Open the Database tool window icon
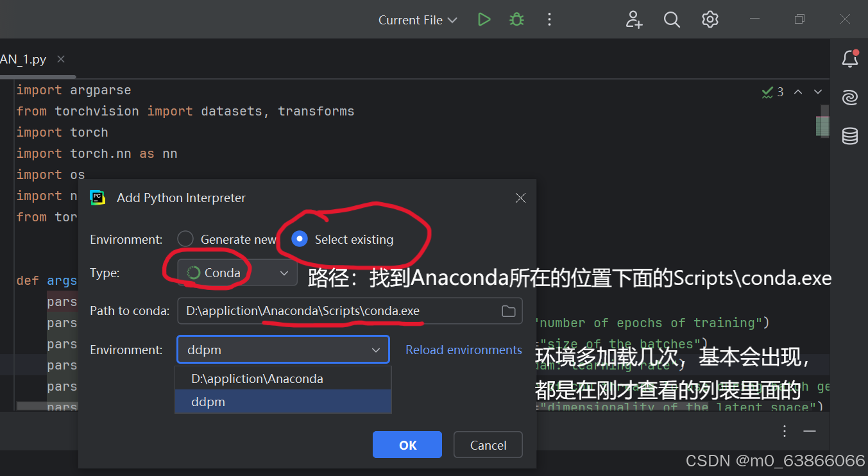 point(850,136)
